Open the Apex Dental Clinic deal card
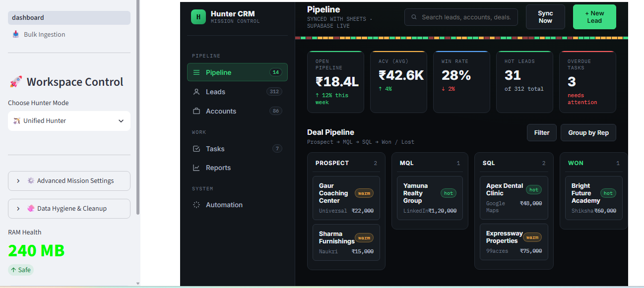The width and height of the screenshot is (644, 288). click(x=514, y=198)
